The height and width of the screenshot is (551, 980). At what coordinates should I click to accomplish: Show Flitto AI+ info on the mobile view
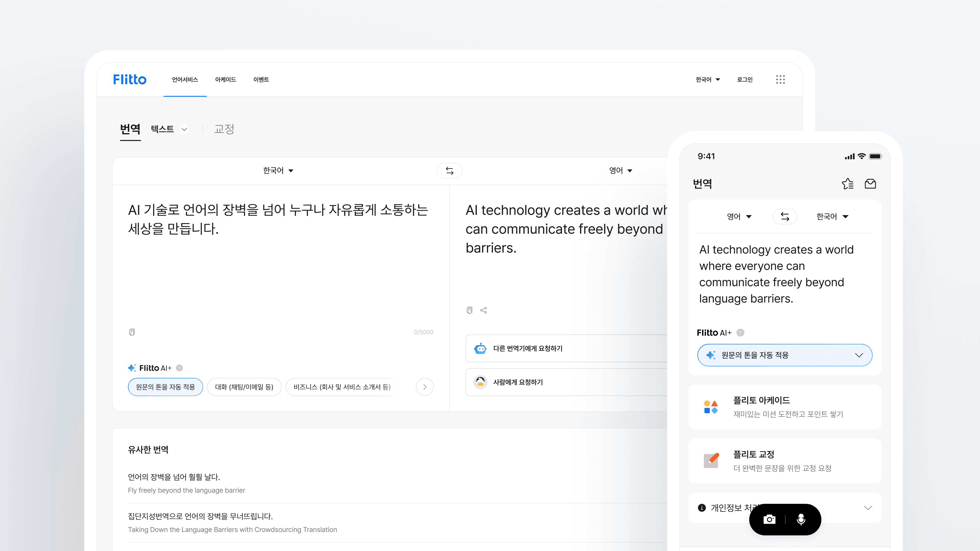740,333
